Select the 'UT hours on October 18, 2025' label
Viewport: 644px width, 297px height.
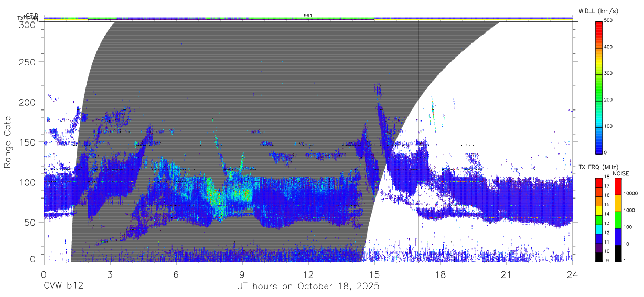(308, 287)
